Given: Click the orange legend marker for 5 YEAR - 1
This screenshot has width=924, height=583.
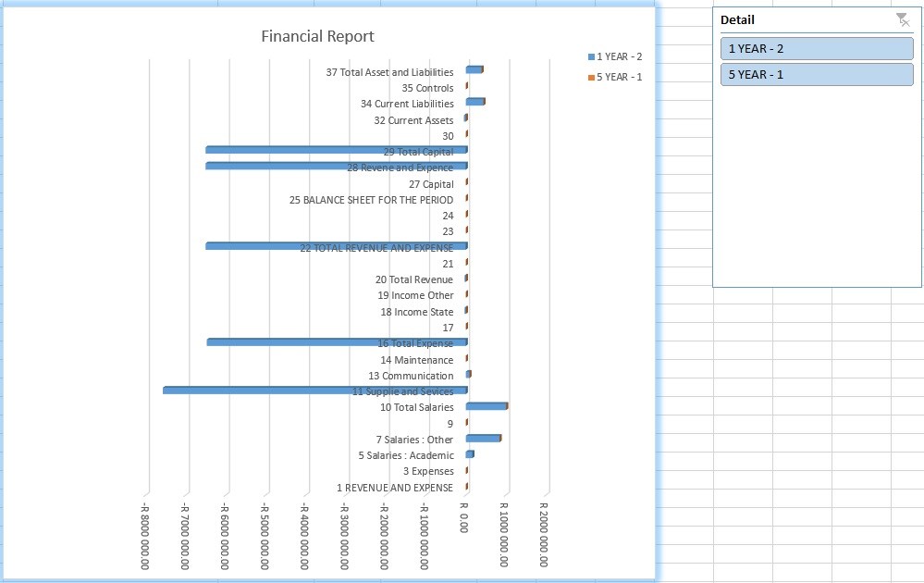Looking at the screenshot, I should click(592, 78).
